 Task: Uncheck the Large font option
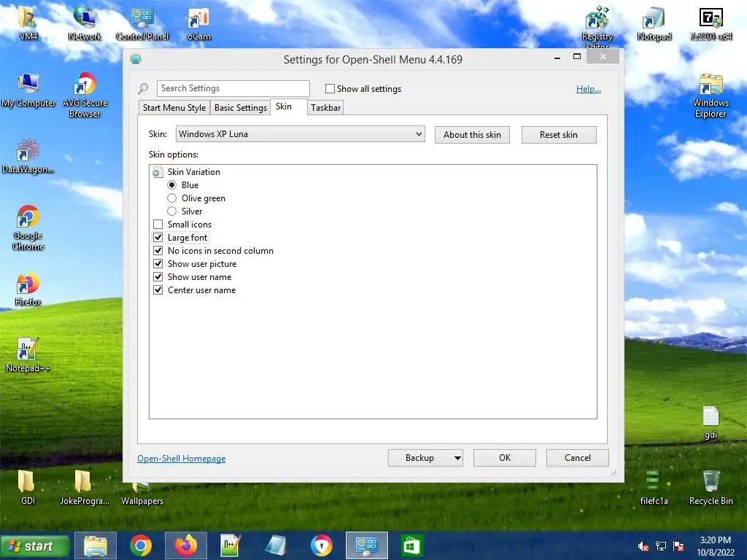click(x=158, y=237)
